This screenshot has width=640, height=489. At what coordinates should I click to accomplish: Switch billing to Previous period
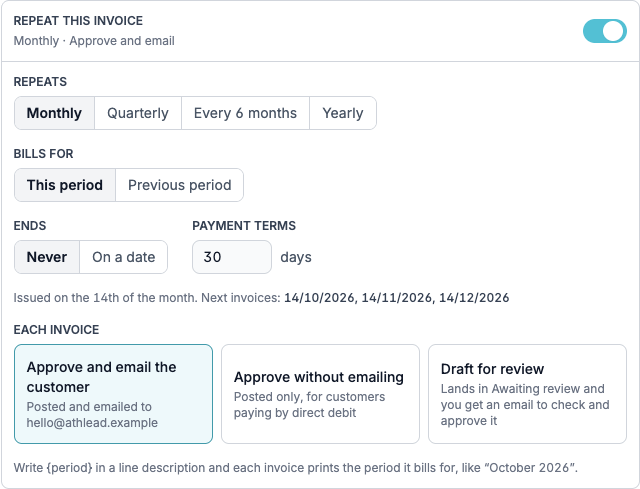pos(180,185)
